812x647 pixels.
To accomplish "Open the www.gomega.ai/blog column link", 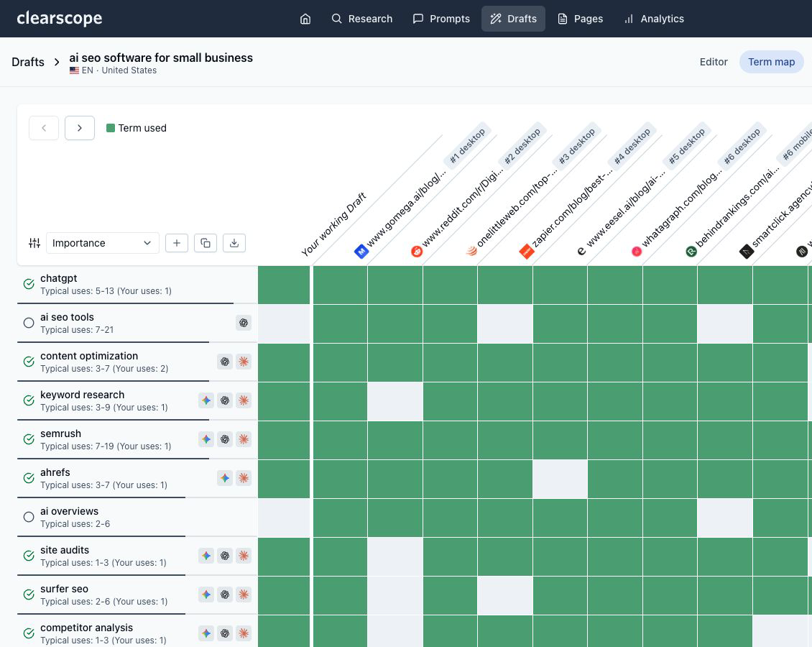I will click(x=406, y=208).
